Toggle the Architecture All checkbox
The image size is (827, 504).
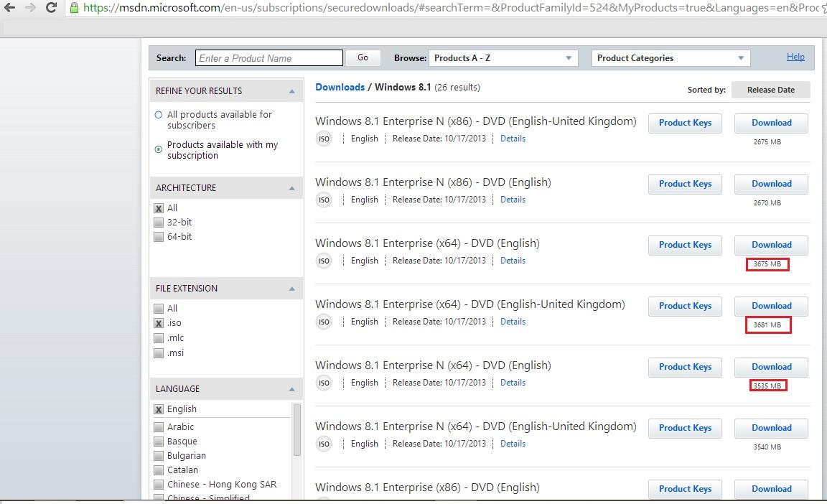(158, 208)
